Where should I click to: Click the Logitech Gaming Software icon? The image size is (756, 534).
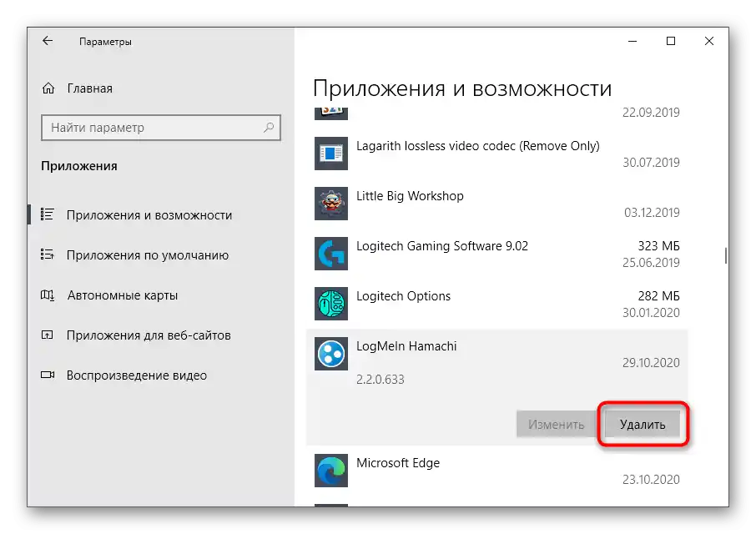(331, 254)
